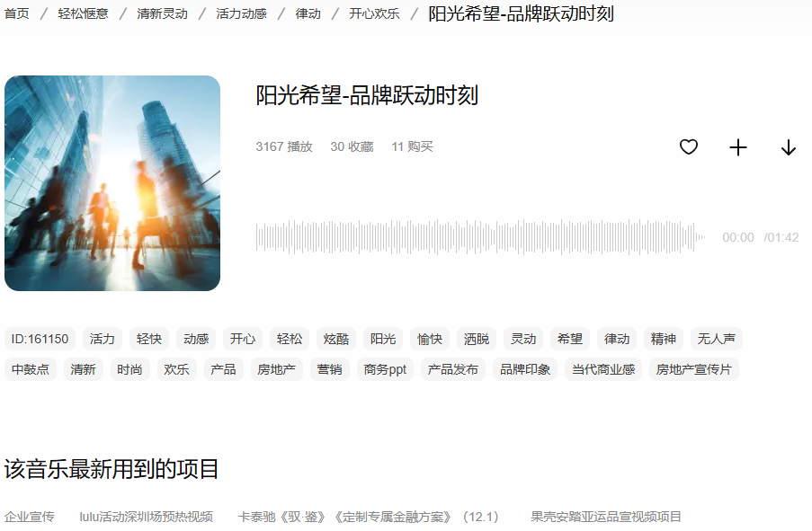Select the 商务ppt tag

coord(385,369)
